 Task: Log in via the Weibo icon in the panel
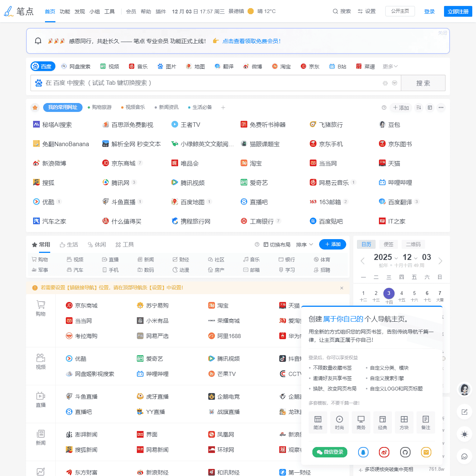point(384,452)
